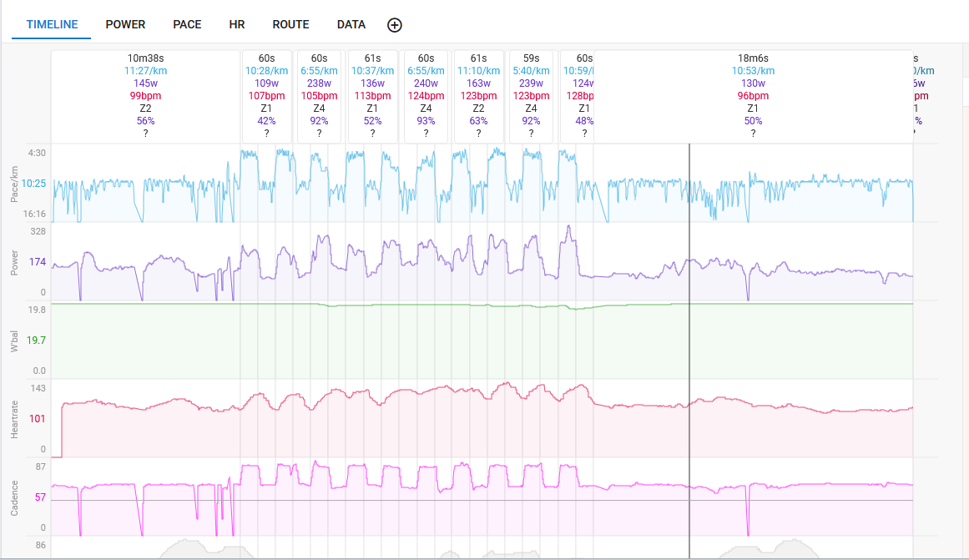Click the Power axis label

coord(14,263)
